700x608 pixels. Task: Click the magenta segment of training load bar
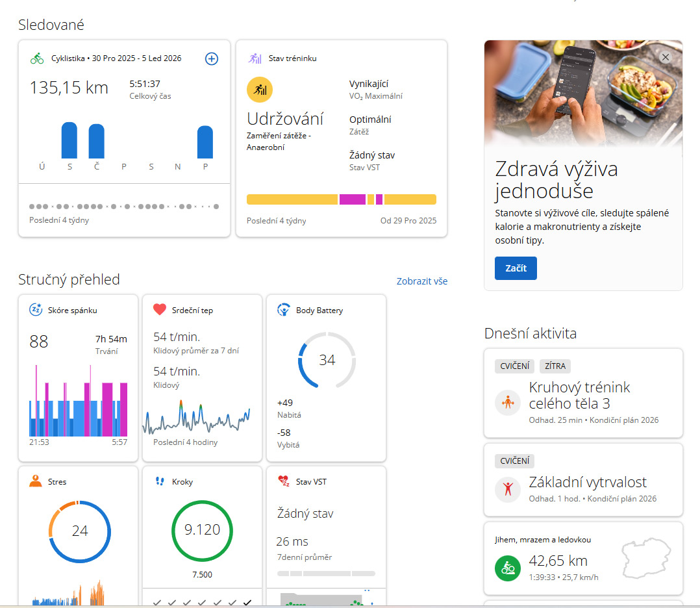[x=353, y=199]
